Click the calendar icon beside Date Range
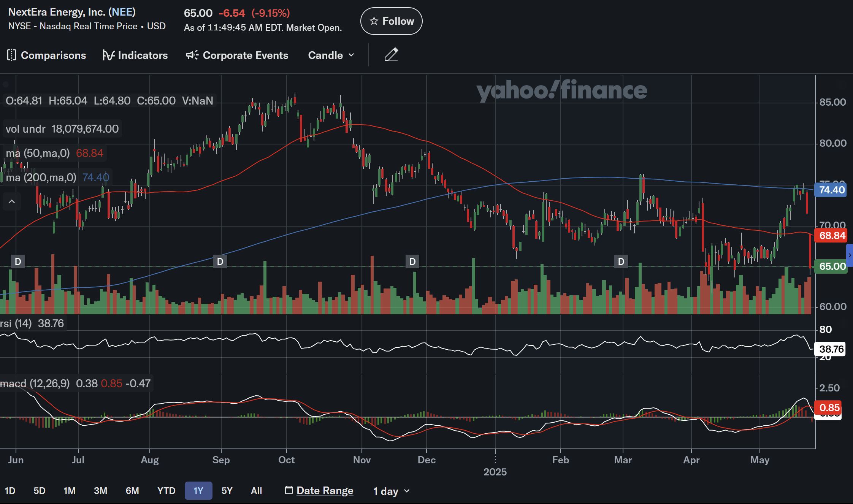853x504 pixels. coord(289,490)
